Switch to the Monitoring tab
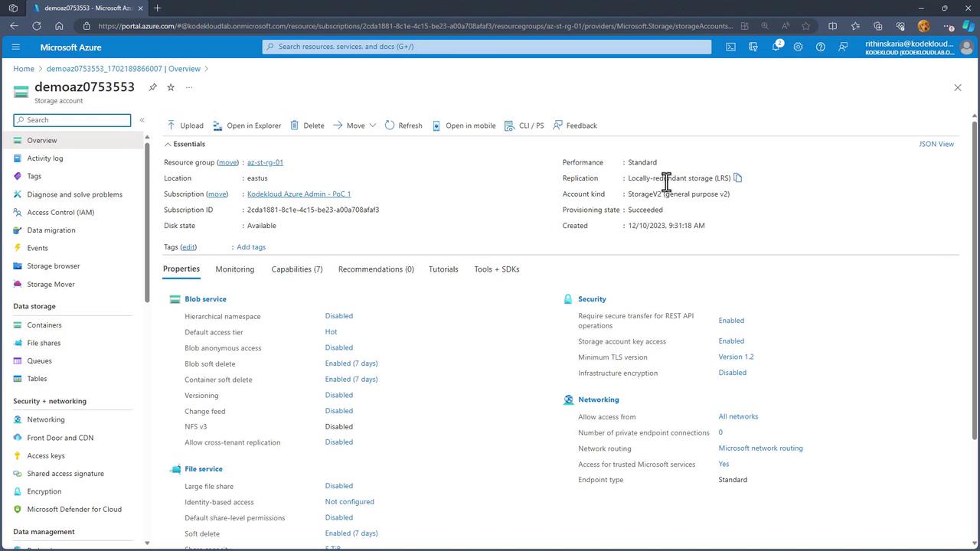 tap(235, 269)
